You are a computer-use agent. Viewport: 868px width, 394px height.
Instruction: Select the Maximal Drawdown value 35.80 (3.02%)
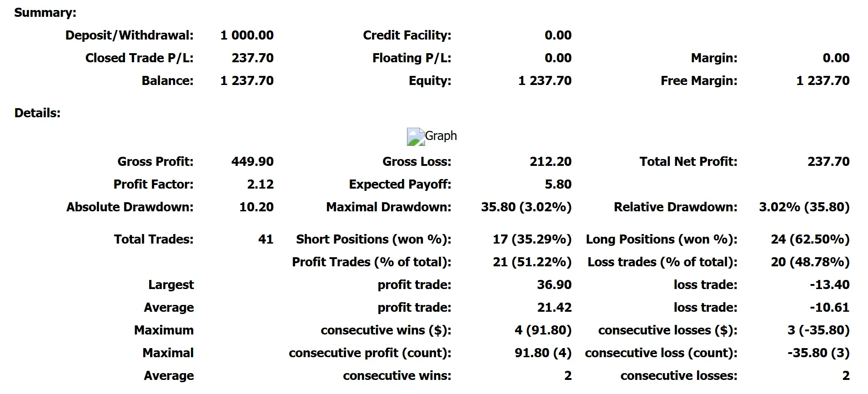526,207
